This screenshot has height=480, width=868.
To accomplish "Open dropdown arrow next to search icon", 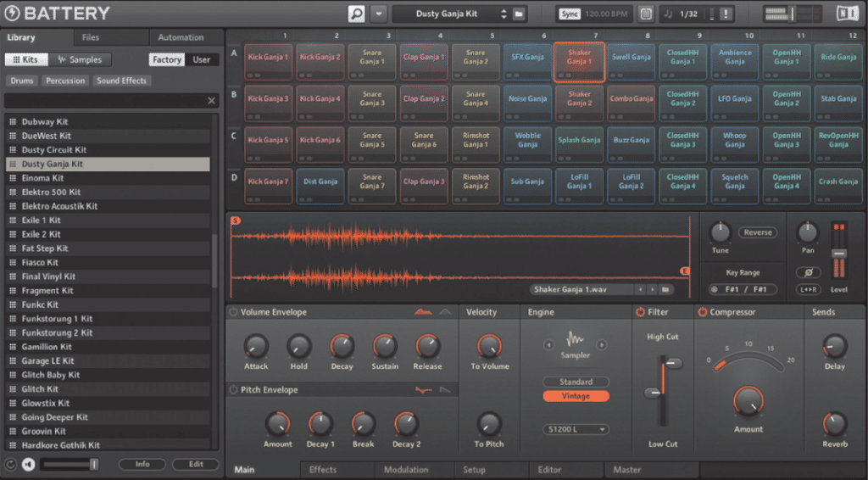I will pyautogui.click(x=379, y=14).
